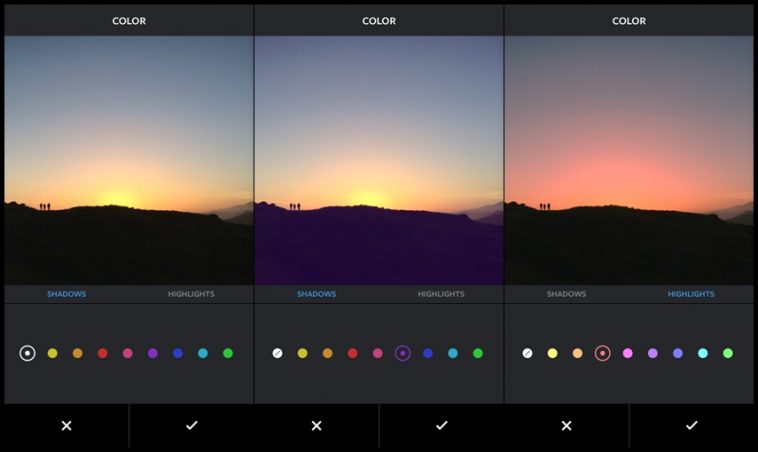
Task: Apply highlights tint with right panel checkmark
Action: tap(691, 426)
